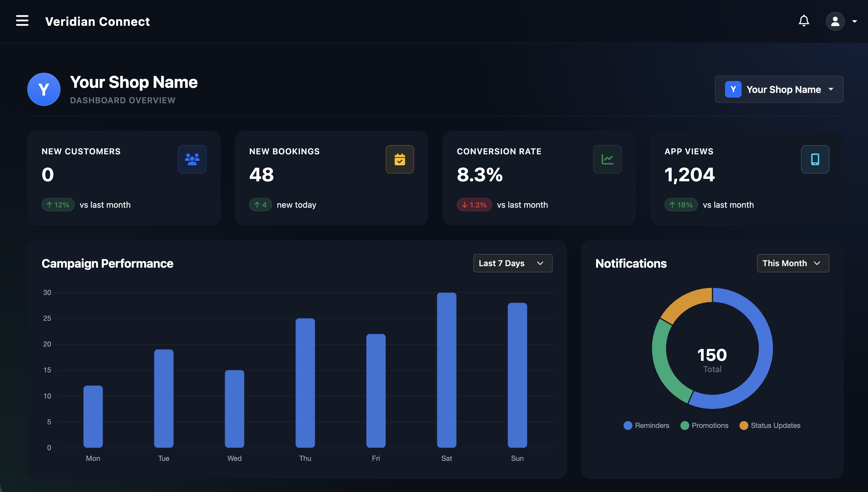Click the Mon bar in campaign chart

pos(93,416)
